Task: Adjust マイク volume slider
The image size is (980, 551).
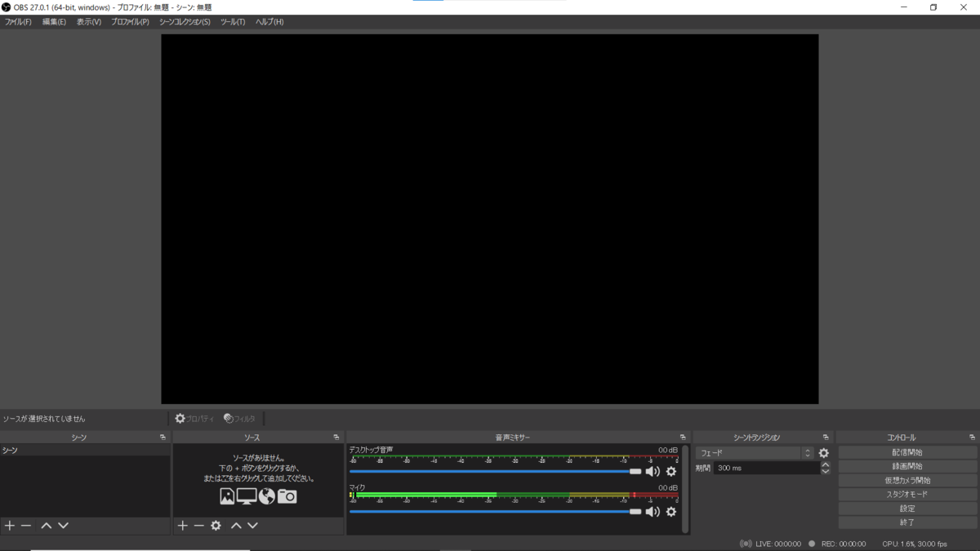Action: tap(496, 512)
